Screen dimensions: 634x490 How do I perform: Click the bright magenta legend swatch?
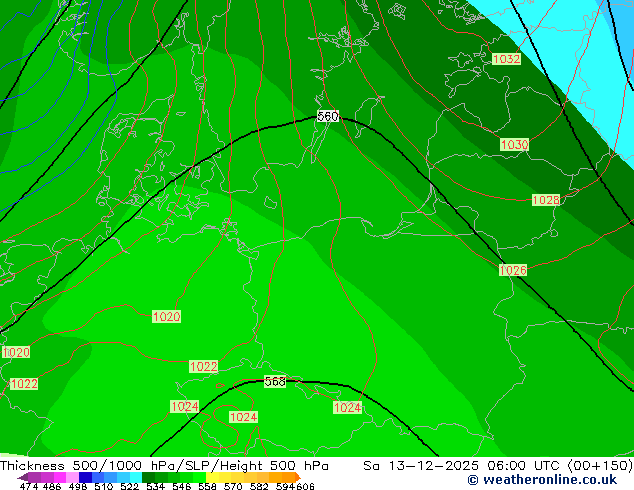tap(60, 477)
